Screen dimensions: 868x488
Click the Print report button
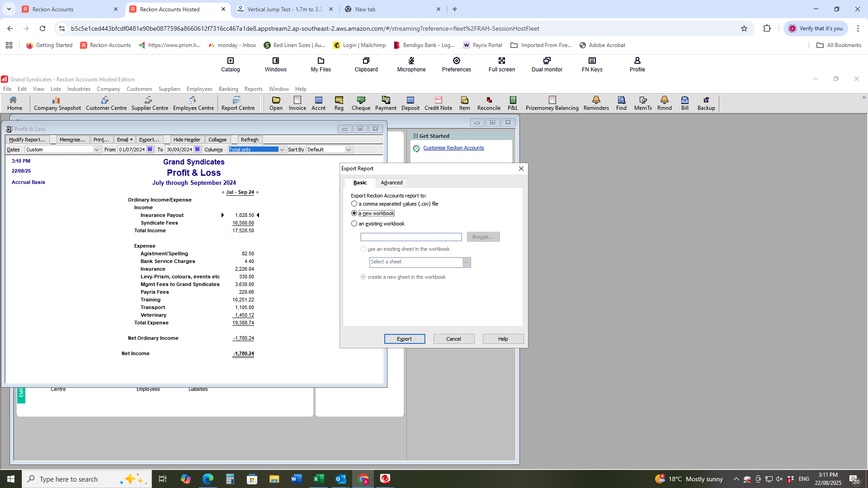101,140
